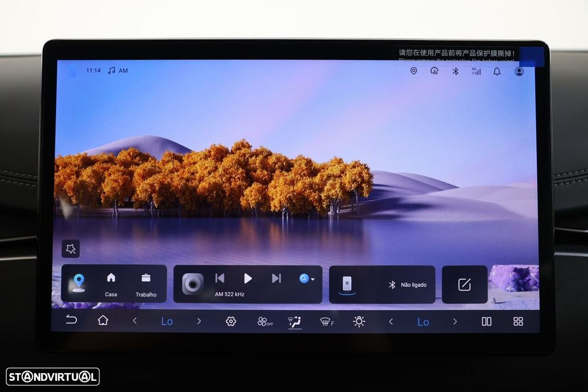Open Bluetooth from the status bar
588x392 pixels.
[x=455, y=71]
